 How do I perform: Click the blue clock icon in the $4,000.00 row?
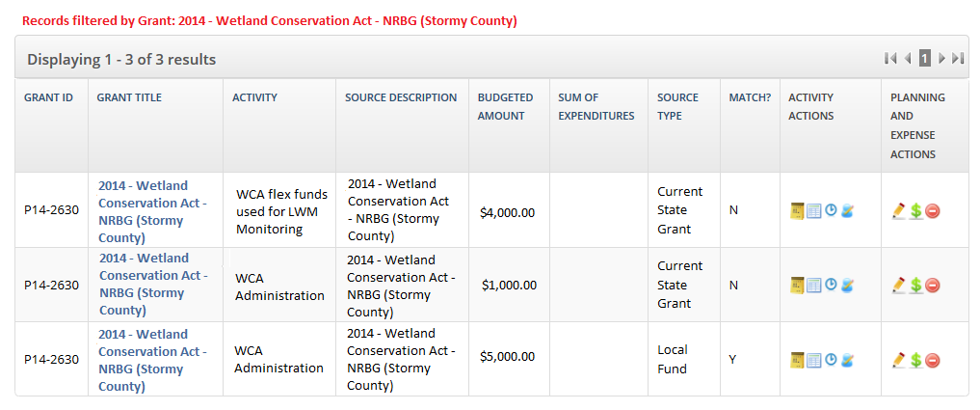click(x=831, y=210)
